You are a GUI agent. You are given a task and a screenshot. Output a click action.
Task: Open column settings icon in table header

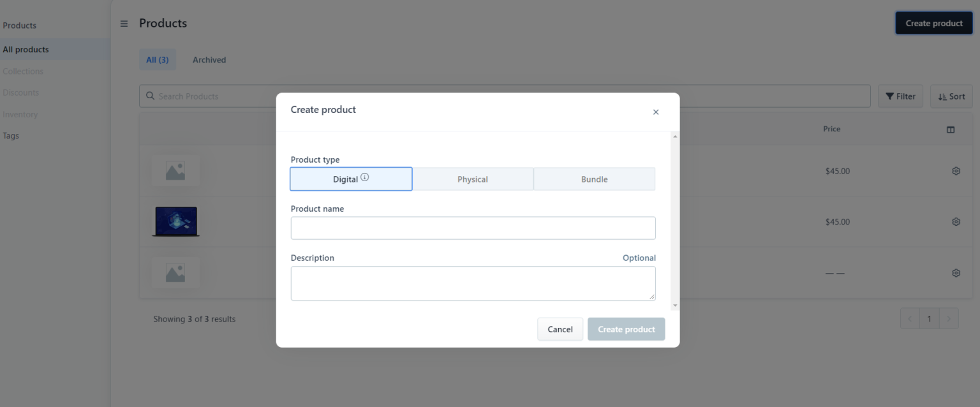951,129
